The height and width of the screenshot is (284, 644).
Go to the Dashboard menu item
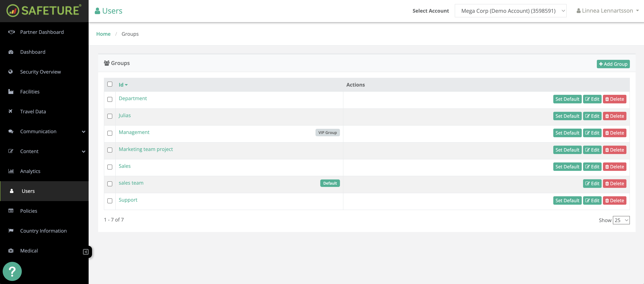point(33,52)
